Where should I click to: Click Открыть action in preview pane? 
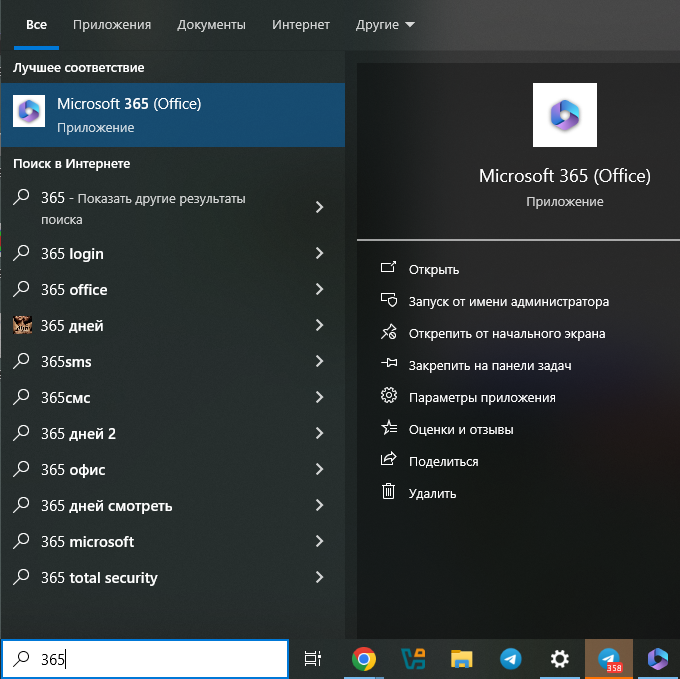[434, 270]
